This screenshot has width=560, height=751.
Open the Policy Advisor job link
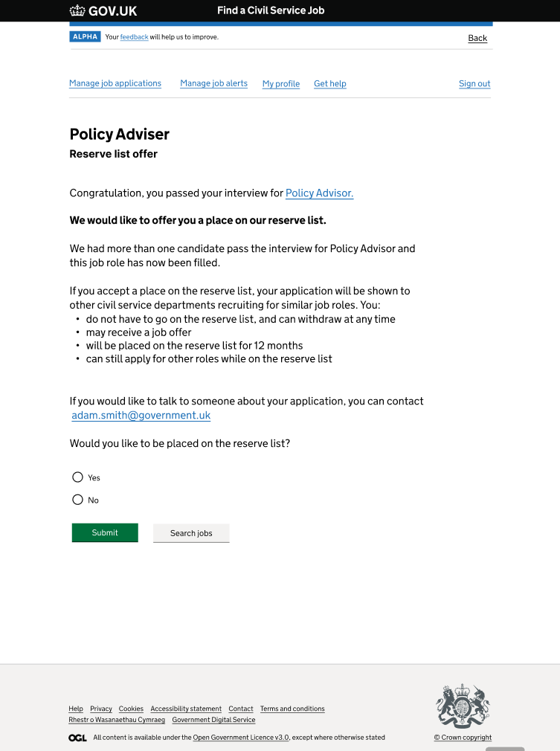pyautogui.click(x=319, y=193)
